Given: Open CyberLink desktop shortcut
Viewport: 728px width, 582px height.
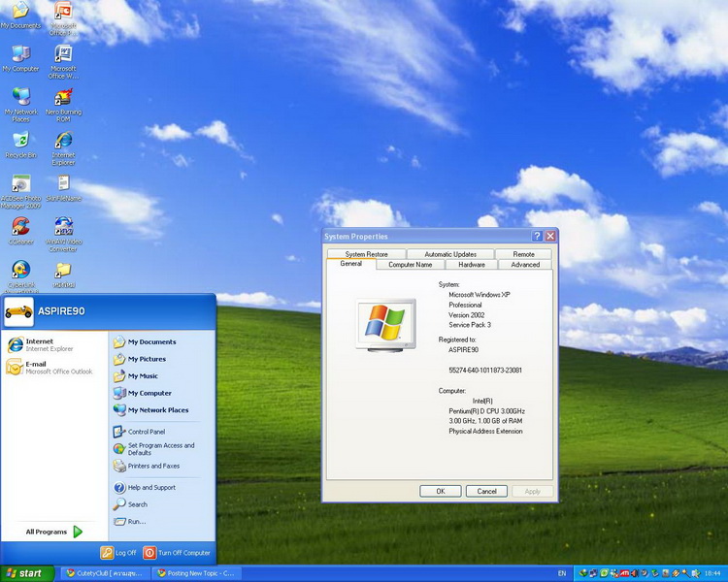Looking at the screenshot, I should [x=21, y=275].
